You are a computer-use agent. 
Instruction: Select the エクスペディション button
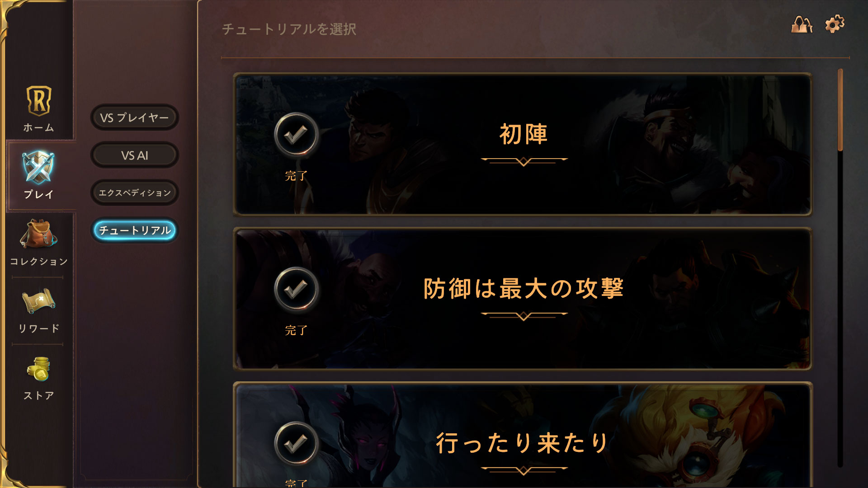[x=135, y=193]
